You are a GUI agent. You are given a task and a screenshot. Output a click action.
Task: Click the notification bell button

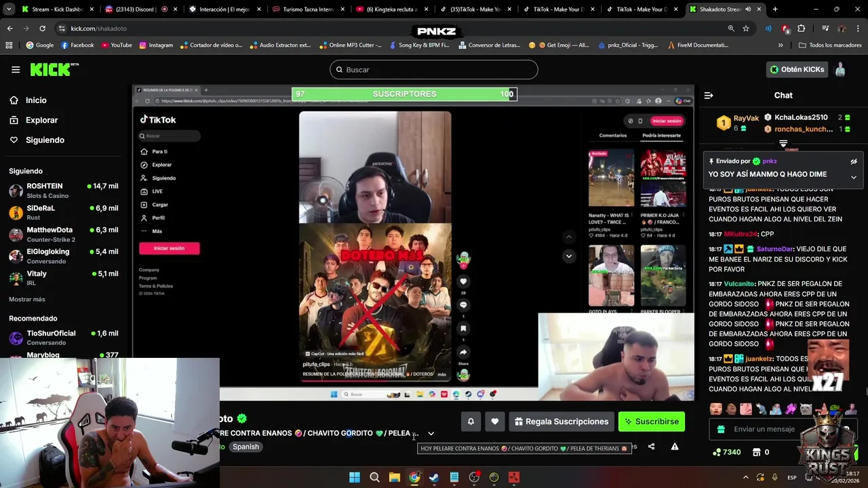(471, 422)
